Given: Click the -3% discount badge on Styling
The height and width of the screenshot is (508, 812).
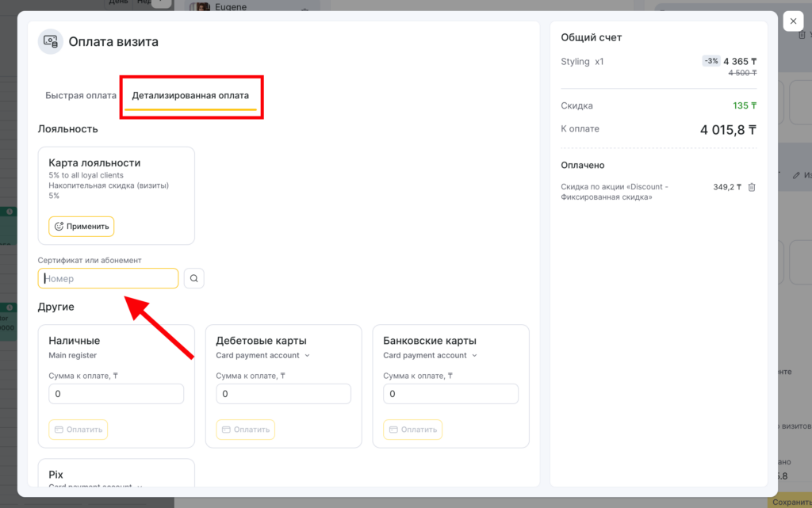Looking at the screenshot, I should click(710, 61).
